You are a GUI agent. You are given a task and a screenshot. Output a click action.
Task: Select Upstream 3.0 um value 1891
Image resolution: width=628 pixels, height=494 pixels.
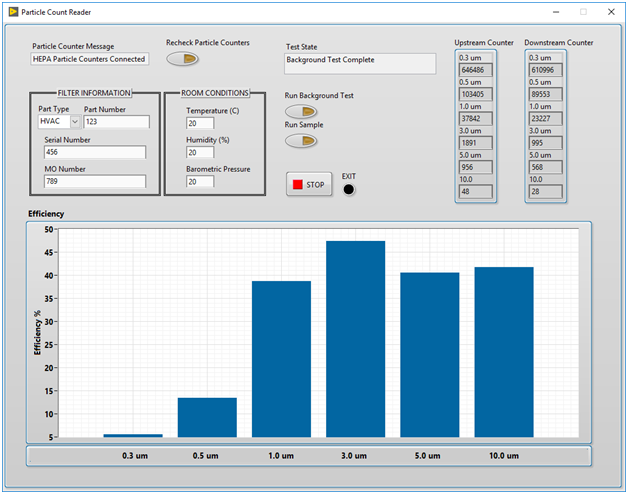(x=476, y=143)
